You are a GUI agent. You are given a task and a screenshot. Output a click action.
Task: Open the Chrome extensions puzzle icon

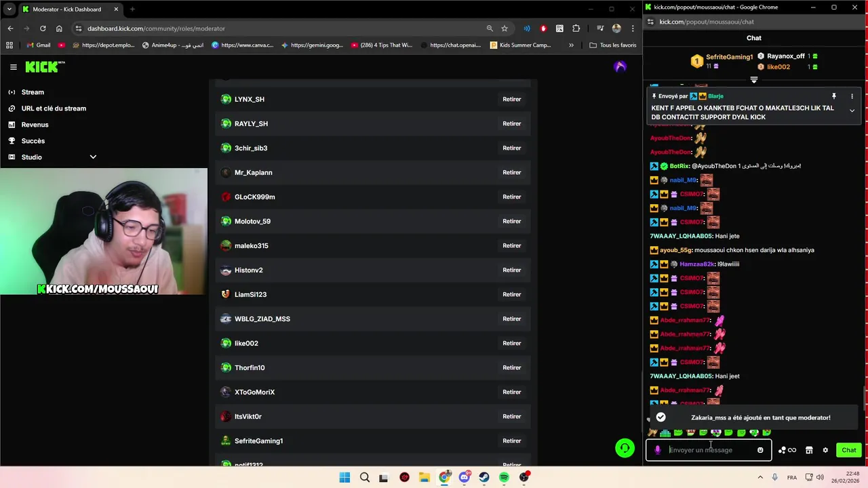576,28
